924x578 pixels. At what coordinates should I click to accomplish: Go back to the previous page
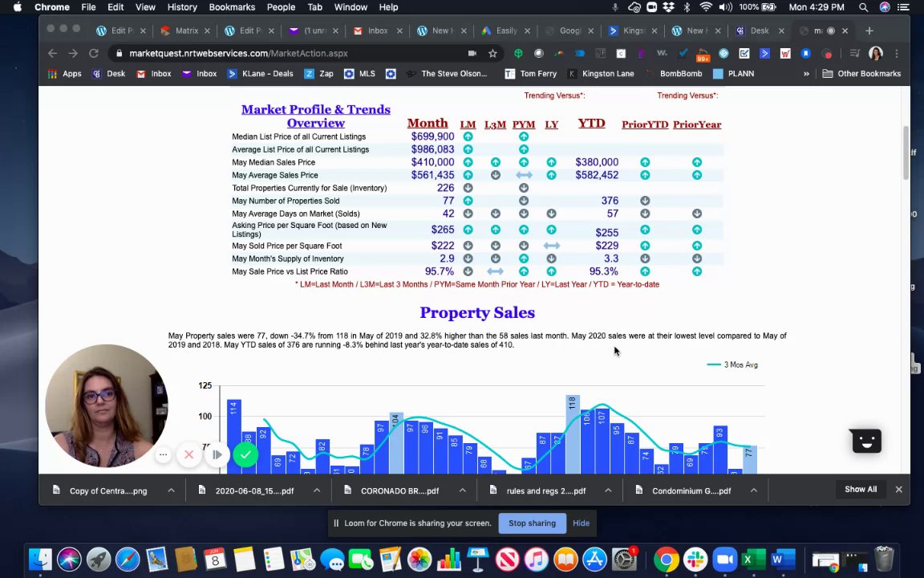(52, 53)
